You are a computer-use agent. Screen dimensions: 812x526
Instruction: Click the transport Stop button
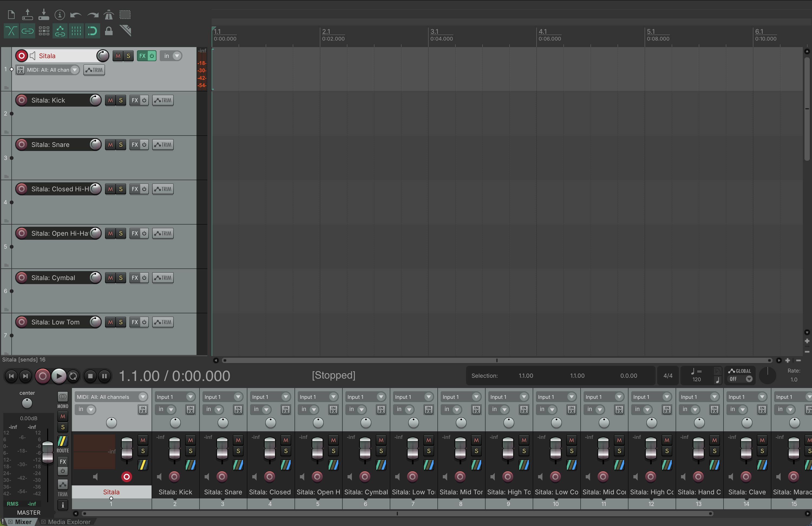[x=90, y=376]
